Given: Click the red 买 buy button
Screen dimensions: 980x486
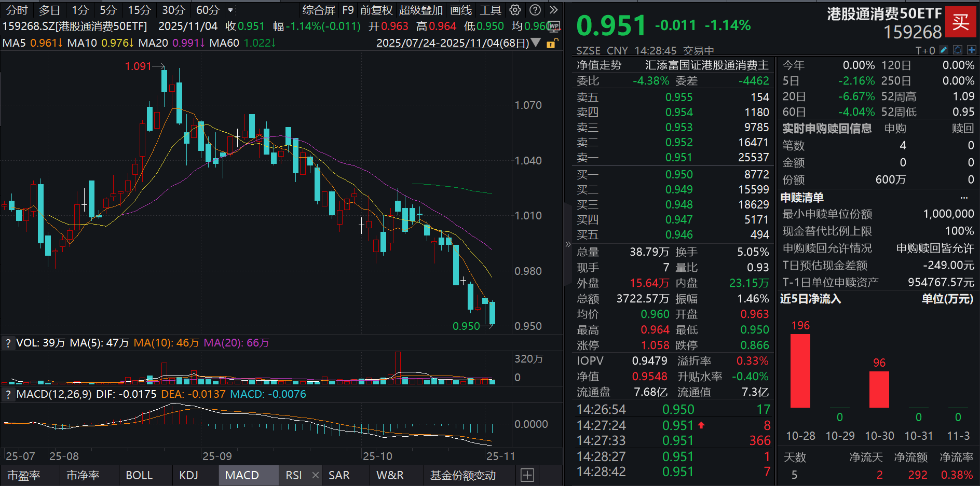Looking at the screenshot, I should pos(961,23).
